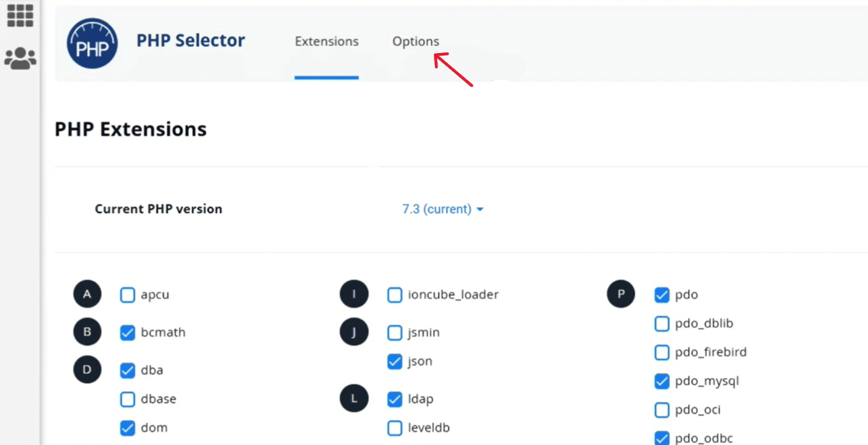Enable the apcu extension checkbox
The width and height of the screenshot is (868, 445).
pos(127,295)
